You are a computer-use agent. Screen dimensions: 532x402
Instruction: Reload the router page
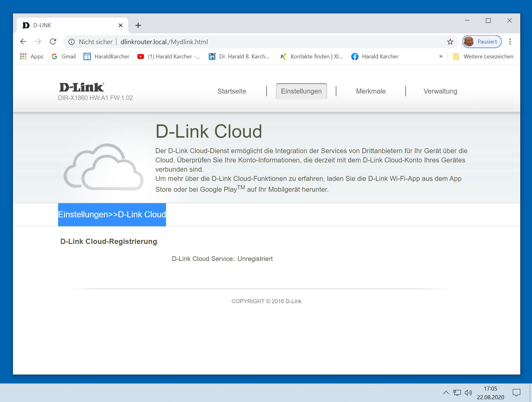point(53,42)
